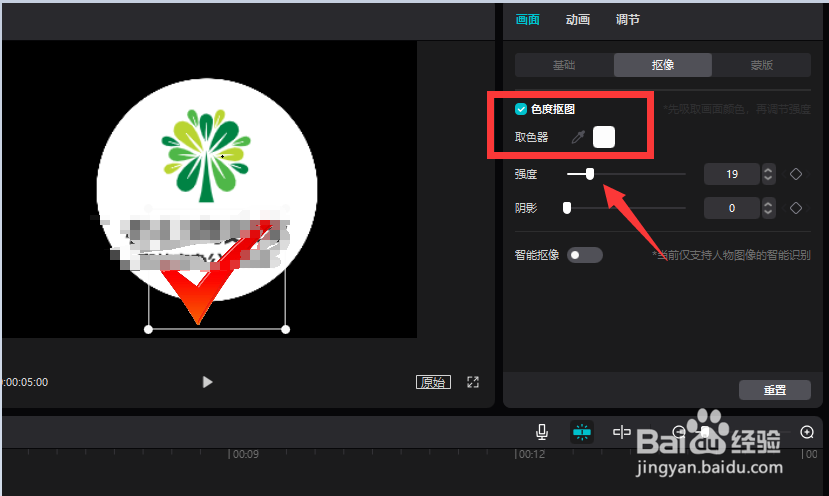829x496 pixels.
Task: Click the 强度 value field showing 19
Action: coord(732,174)
